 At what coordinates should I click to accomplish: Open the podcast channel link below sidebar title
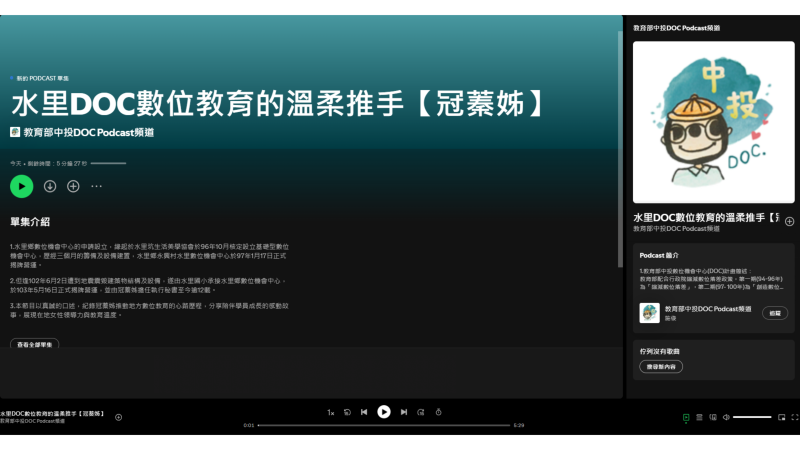[x=677, y=229]
